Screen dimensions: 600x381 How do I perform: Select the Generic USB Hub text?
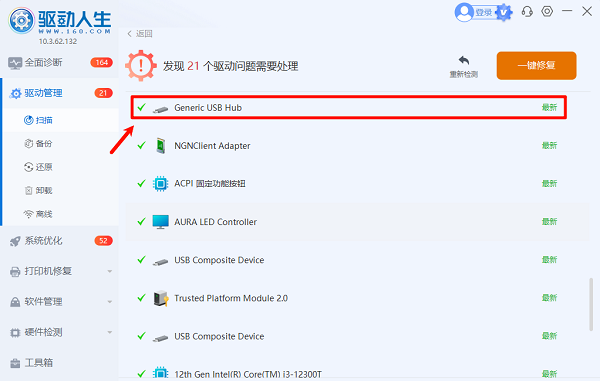click(x=208, y=108)
